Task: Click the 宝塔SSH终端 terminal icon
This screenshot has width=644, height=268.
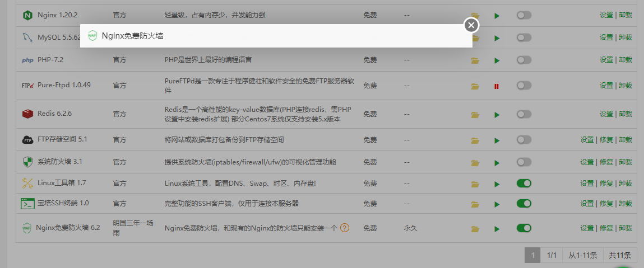Action: point(27,203)
